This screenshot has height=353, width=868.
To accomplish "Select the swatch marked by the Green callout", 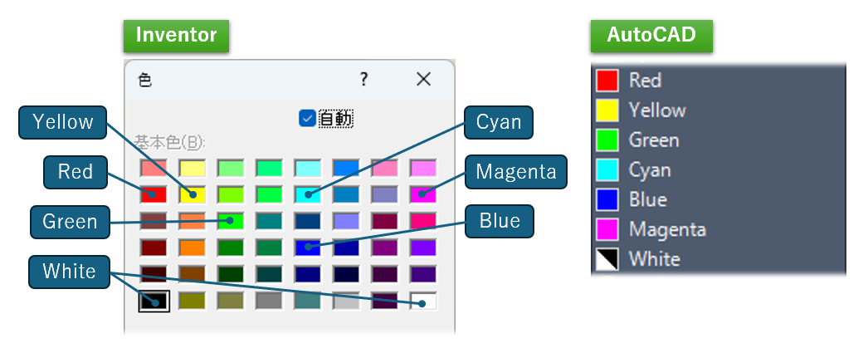I will 231,221.
